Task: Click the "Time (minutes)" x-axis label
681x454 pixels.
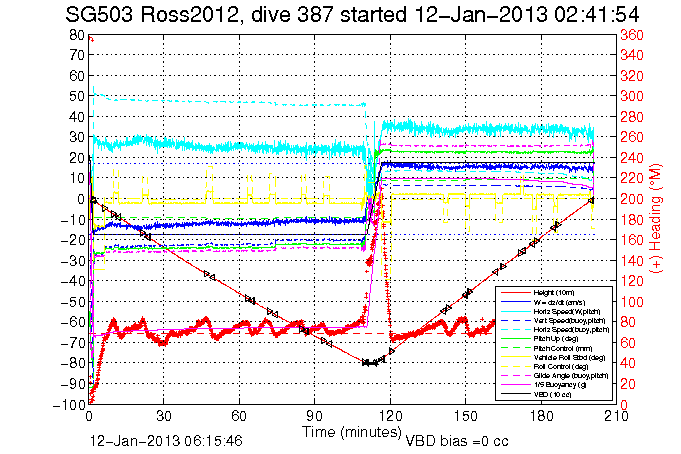Action: [x=351, y=432]
